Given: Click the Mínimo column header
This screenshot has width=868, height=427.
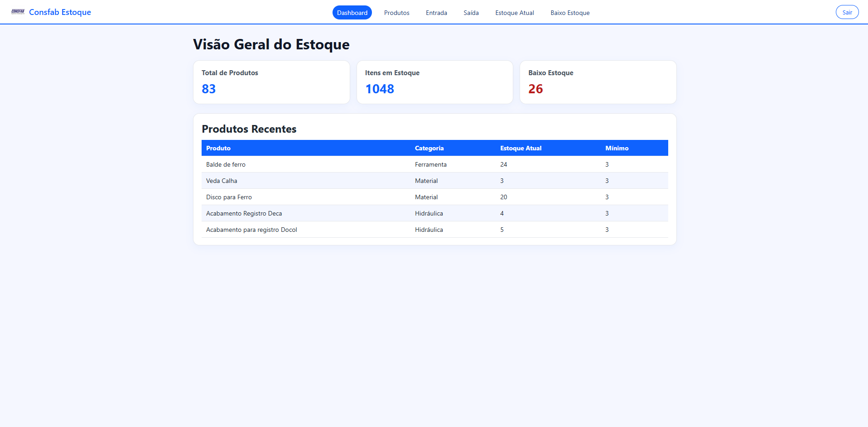Looking at the screenshot, I should click(617, 148).
